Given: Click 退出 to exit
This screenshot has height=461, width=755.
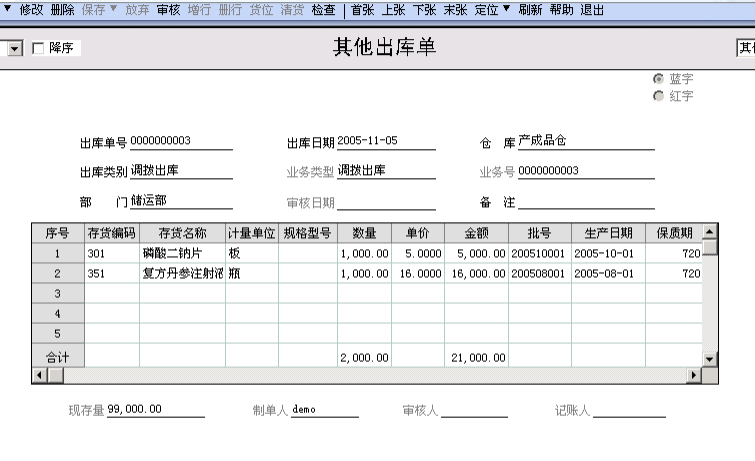Looking at the screenshot, I should point(592,10).
